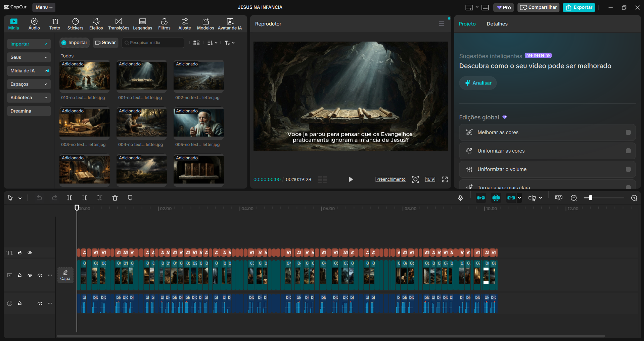Add a marker with the shield icon
Image resolution: width=644 pixels, height=341 pixels.
click(x=130, y=198)
